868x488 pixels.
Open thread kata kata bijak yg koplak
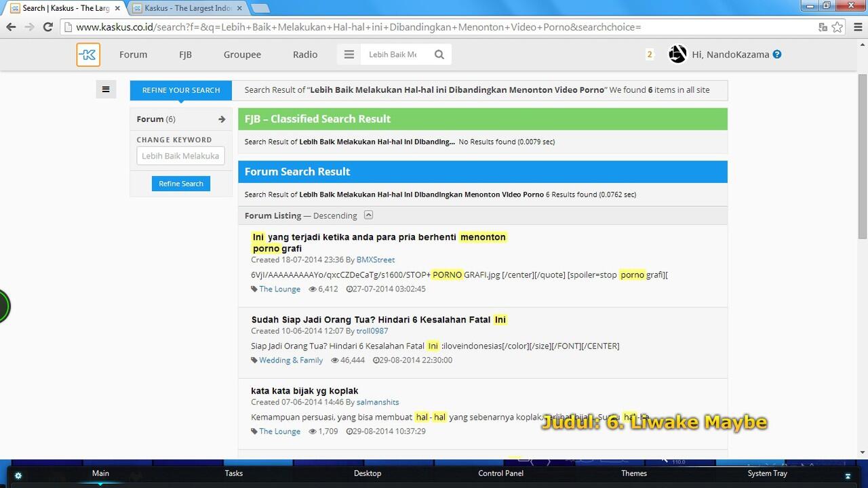(304, 391)
